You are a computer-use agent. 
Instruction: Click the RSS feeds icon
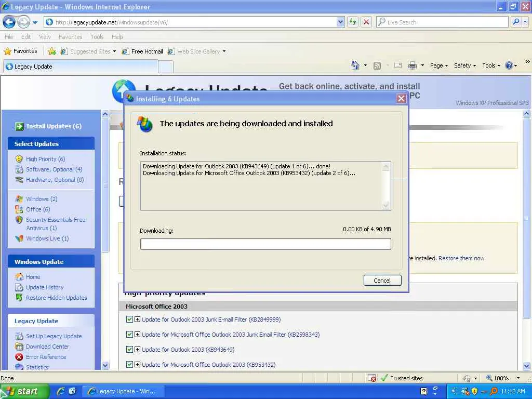click(377, 66)
